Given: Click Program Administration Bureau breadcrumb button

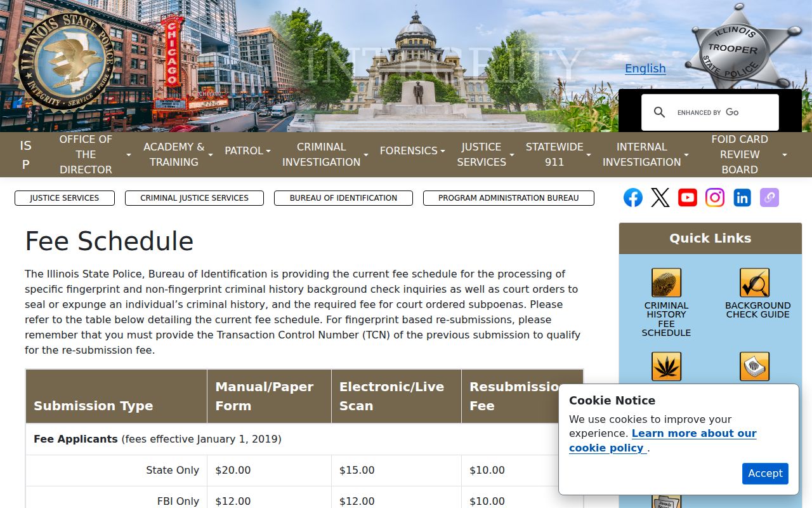Looking at the screenshot, I should [509, 198].
